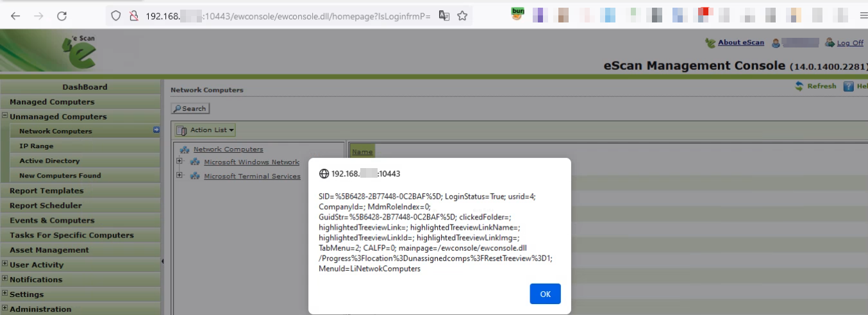The image size is (868, 315).
Task: Expand Microsoft Windows Network tree node
Action: click(179, 162)
